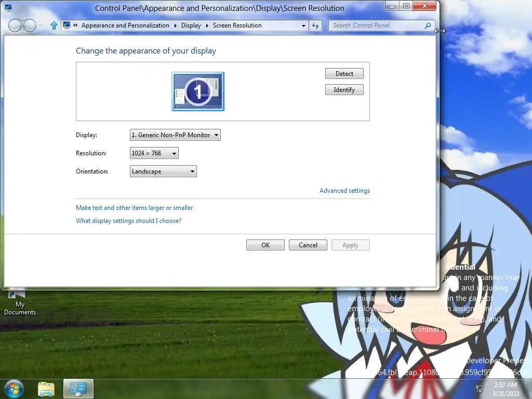Open Windows Explorer from the taskbar
The height and width of the screenshot is (399, 532).
46,389
